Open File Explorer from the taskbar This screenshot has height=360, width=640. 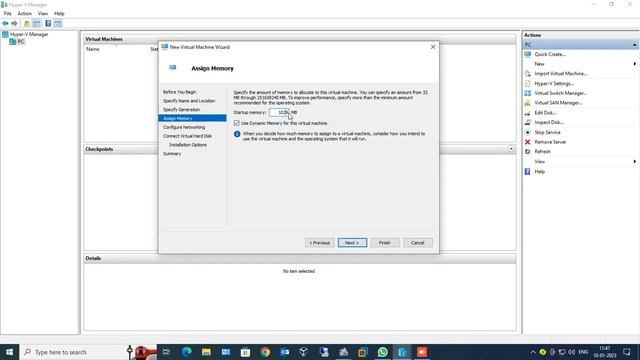pyautogui.click(x=206, y=352)
